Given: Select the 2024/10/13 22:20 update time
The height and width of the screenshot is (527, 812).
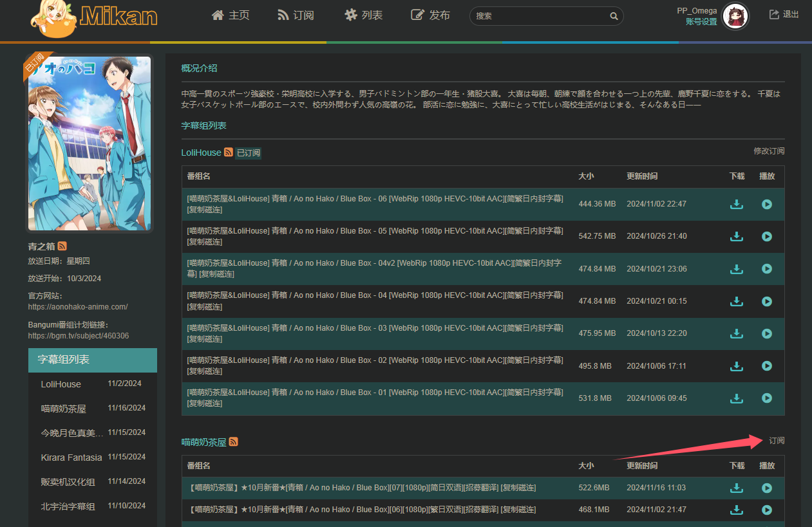Looking at the screenshot, I should [656, 333].
